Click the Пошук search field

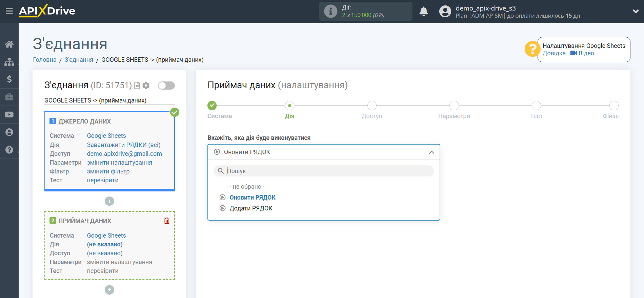(x=324, y=171)
